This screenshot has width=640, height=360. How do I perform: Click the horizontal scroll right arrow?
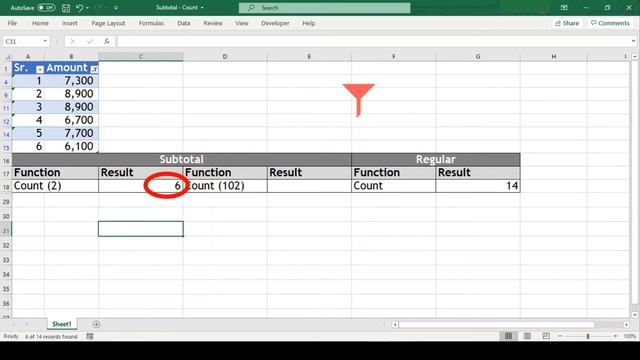click(x=626, y=324)
